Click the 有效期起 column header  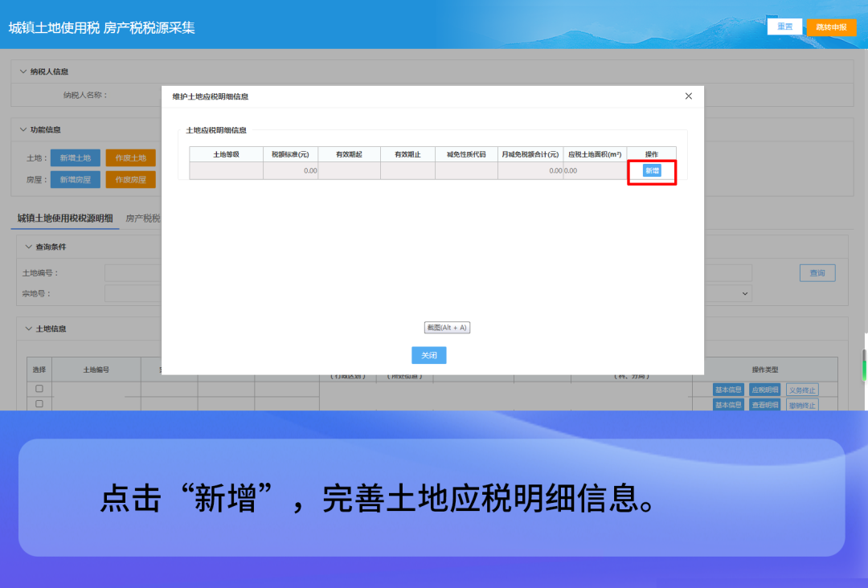tap(349, 154)
